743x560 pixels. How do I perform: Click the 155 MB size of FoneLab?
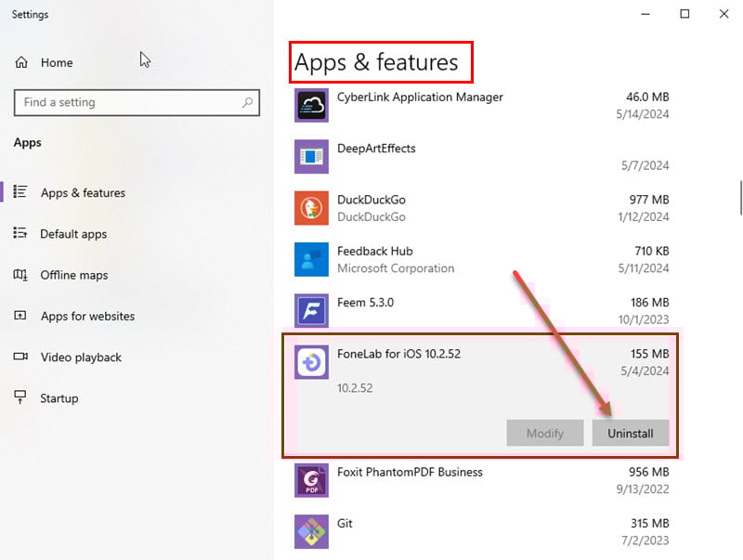tap(649, 354)
